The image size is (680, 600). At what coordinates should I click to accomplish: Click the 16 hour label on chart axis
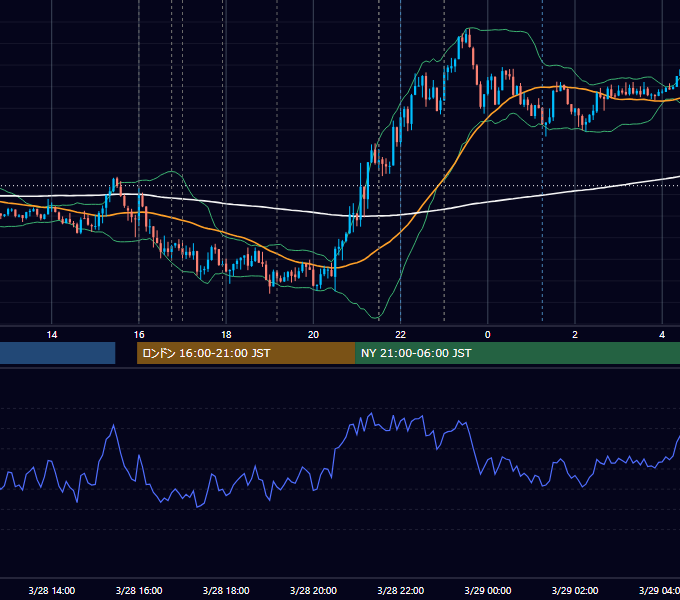[x=139, y=335]
